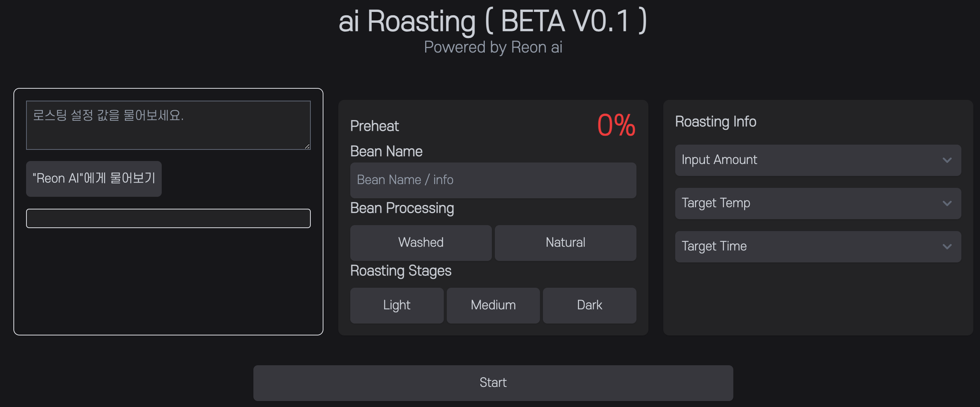980x407 pixels.
Task: Choose the Light roasting stage
Action: tap(396, 305)
